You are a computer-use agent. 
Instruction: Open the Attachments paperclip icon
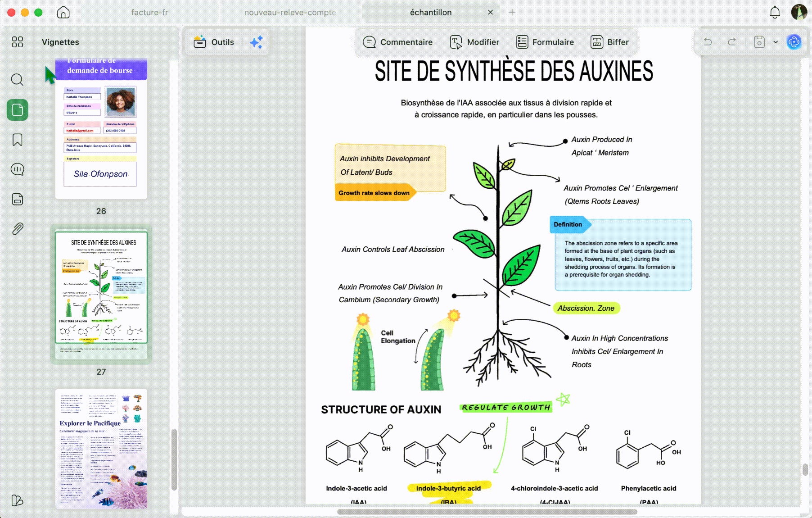coord(17,229)
